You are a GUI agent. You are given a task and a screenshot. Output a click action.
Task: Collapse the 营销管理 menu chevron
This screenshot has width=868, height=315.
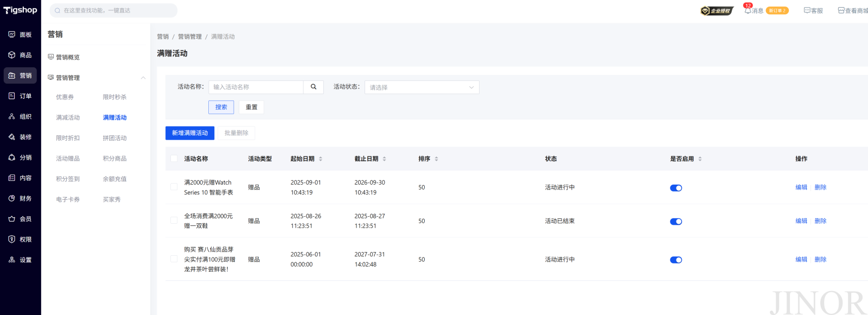tap(143, 78)
